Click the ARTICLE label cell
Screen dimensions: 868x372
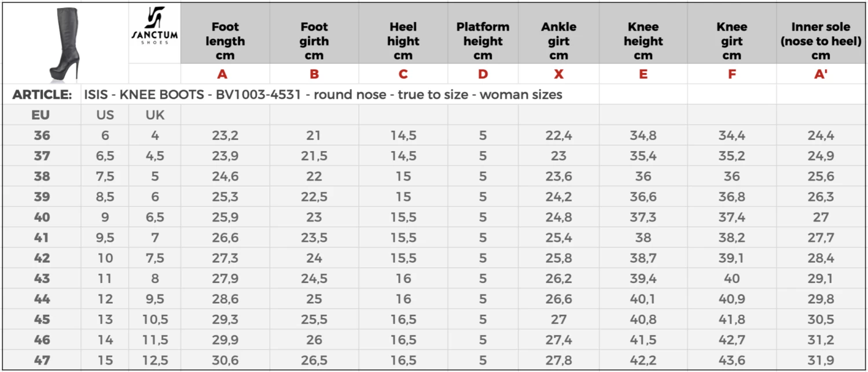pos(42,94)
